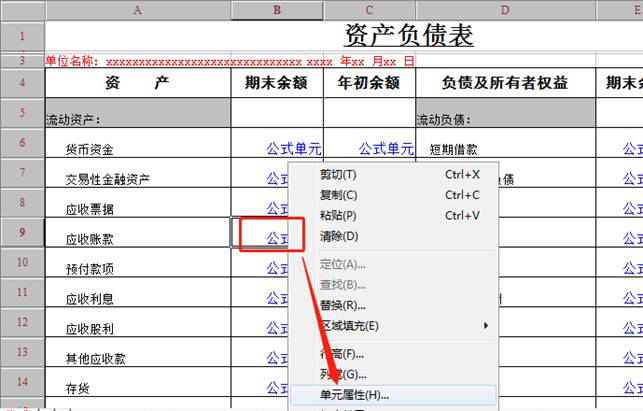The image size is (643, 411).
Task: Select column A header
Action: click(x=138, y=10)
